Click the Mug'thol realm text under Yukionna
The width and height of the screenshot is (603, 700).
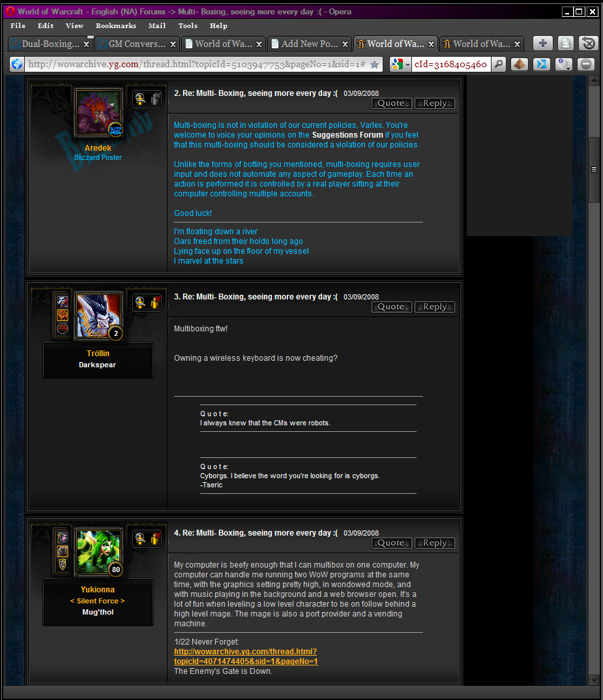[x=98, y=612]
